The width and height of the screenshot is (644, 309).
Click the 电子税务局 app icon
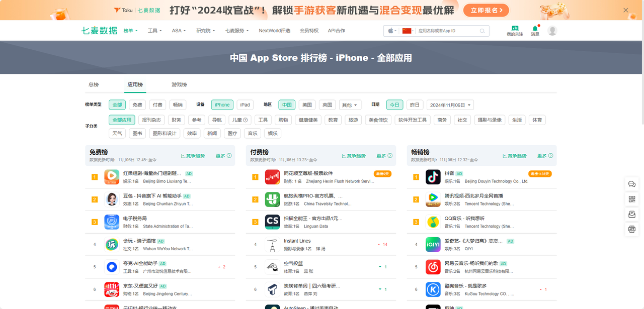[x=112, y=222]
